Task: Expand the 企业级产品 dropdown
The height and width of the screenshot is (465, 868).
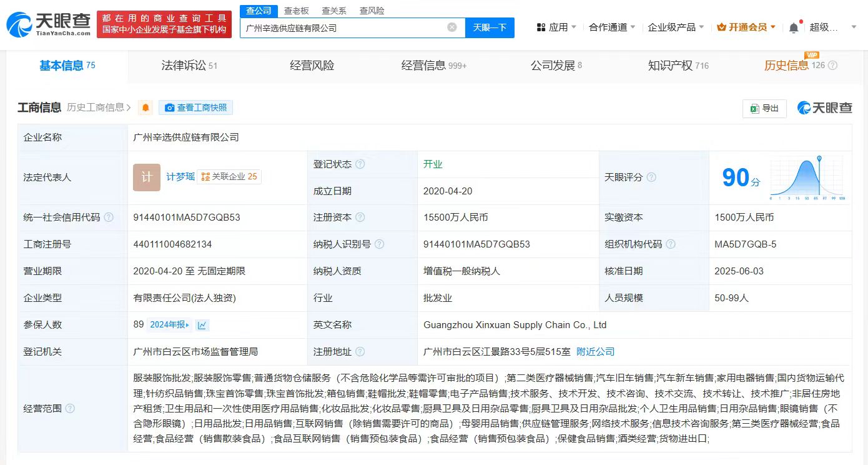Action: click(x=676, y=27)
